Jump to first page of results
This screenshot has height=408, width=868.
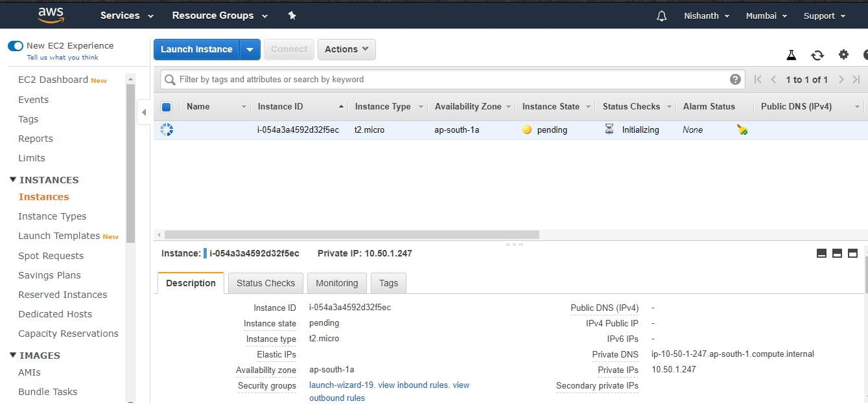click(x=758, y=80)
